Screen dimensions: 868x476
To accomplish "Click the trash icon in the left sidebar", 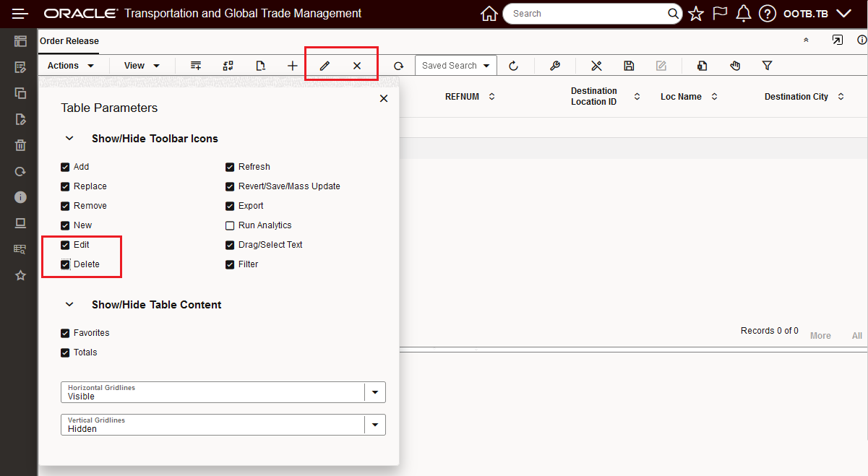I will click(x=20, y=144).
